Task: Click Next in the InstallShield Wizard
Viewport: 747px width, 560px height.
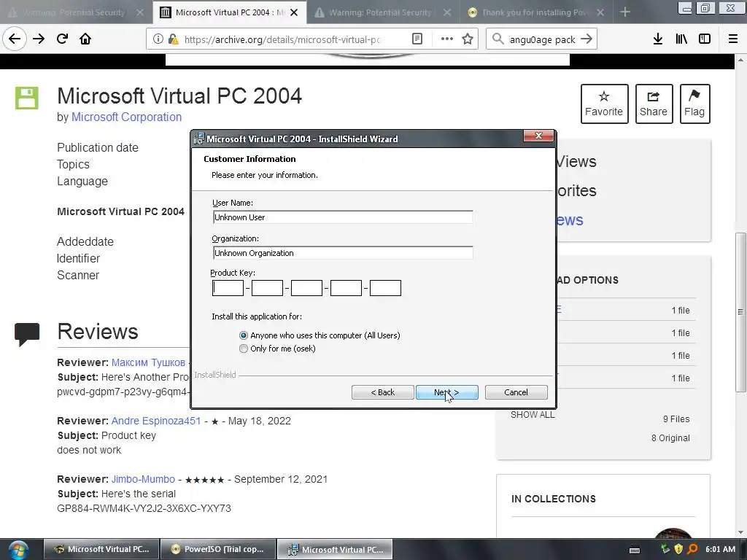Action: click(x=447, y=392)
